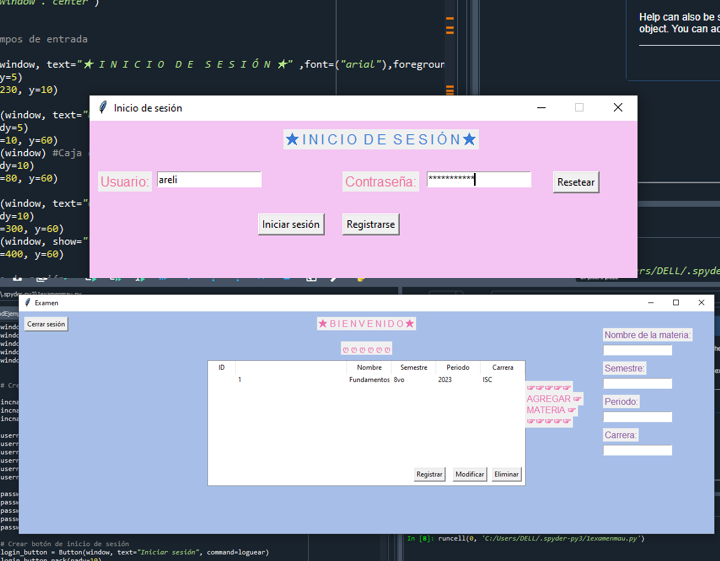Image resolution: width=720 pixels, height=561 pixels.
Task: Focus the Nombre de la materia field
Action: [637, 350]
